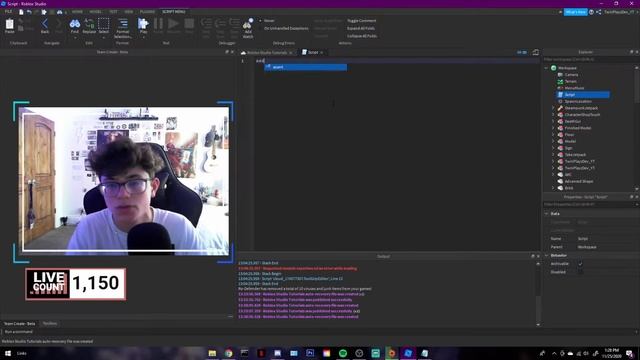
Task: Toggle the Disabled checkbox in Properties
Action: coord(580,272)
